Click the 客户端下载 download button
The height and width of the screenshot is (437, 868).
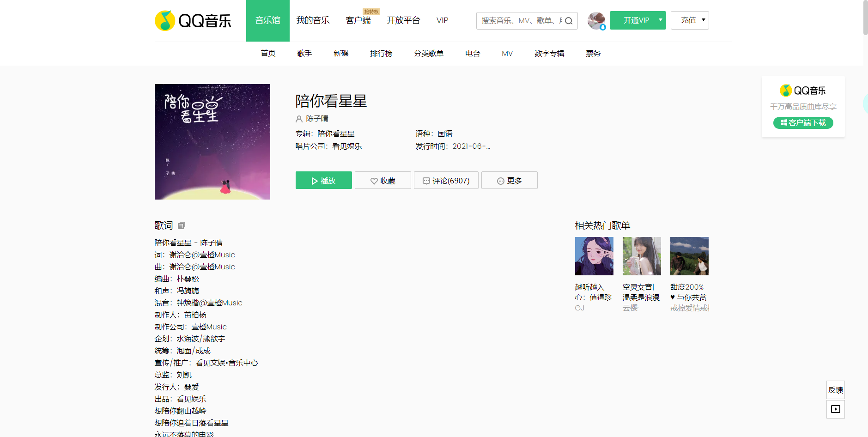click(x=803, y=123)
